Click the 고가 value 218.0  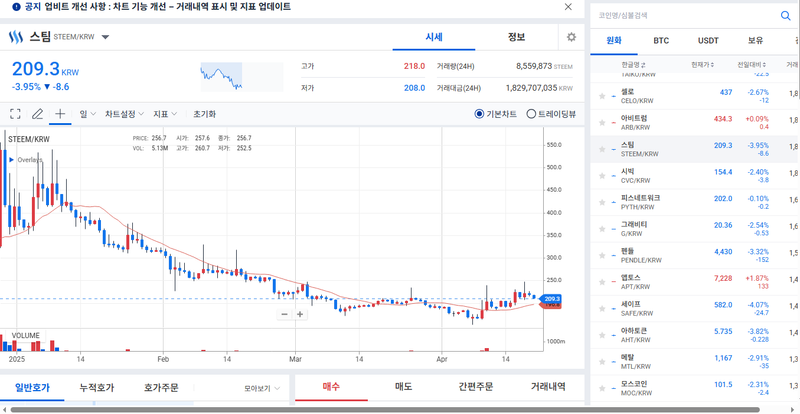(415, 66)
